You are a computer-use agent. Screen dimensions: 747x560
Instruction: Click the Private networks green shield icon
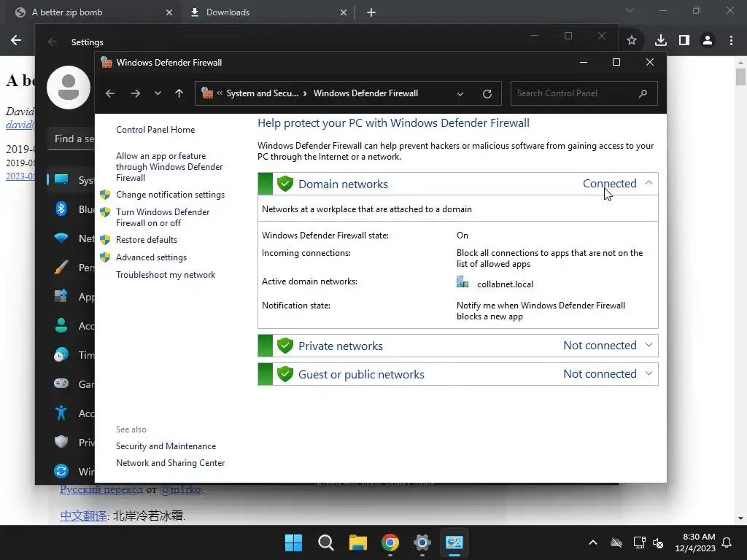point(285,346)
